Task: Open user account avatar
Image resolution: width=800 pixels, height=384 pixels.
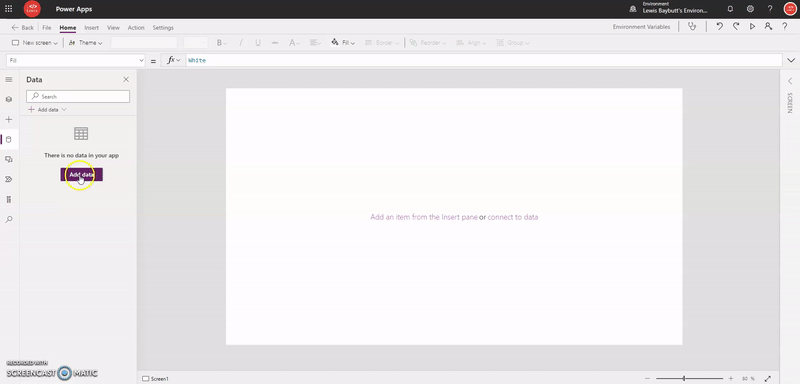Action: pyautogui.click(x=790, y=9)
